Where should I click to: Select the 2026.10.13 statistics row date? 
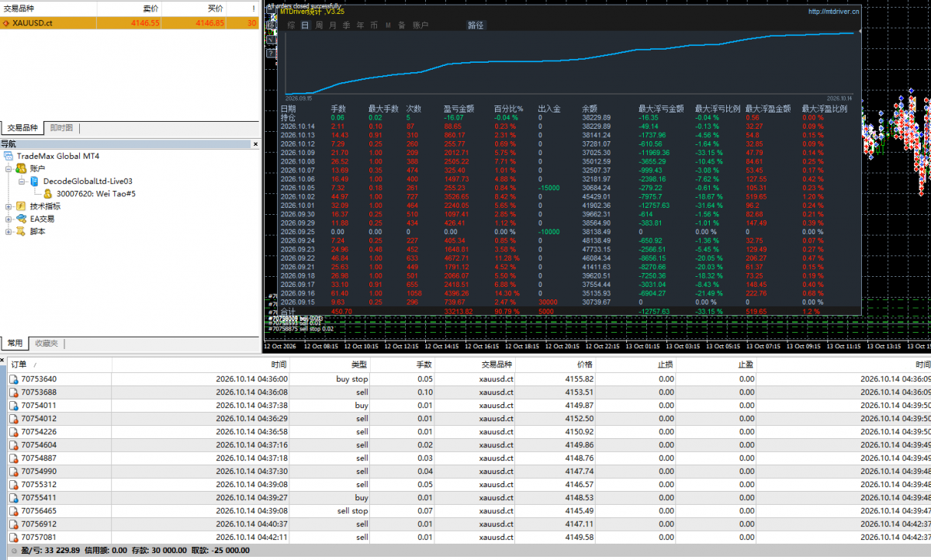pyautogui.click(x=298, y=135)
